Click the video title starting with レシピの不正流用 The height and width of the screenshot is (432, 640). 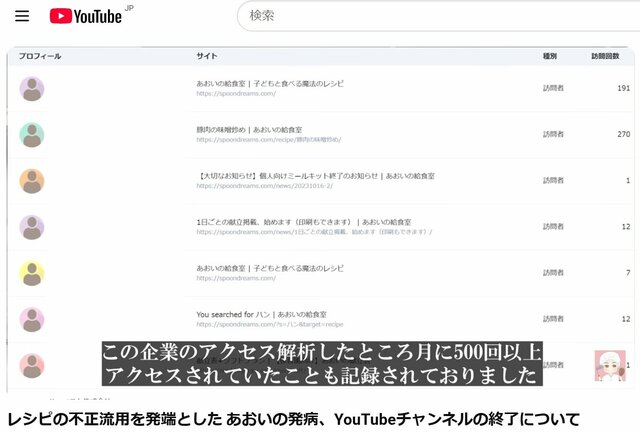pyautogui.click(x=293, y=417)
